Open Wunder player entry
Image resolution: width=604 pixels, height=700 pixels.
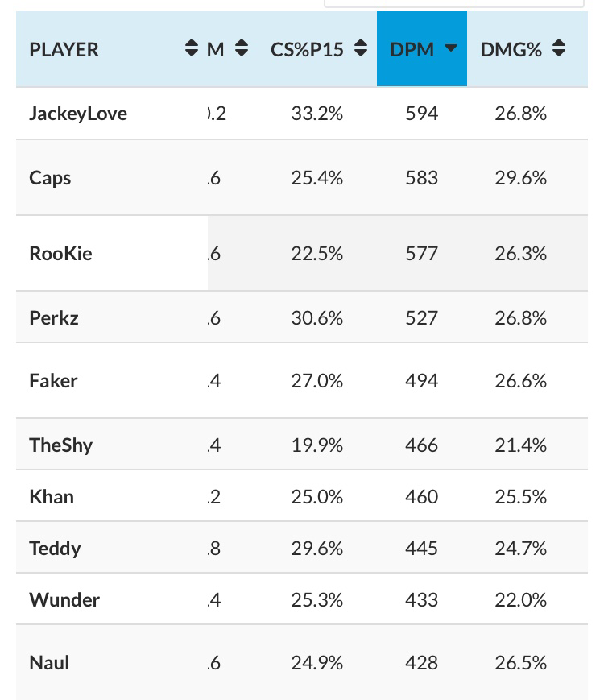tap(64, 599)
